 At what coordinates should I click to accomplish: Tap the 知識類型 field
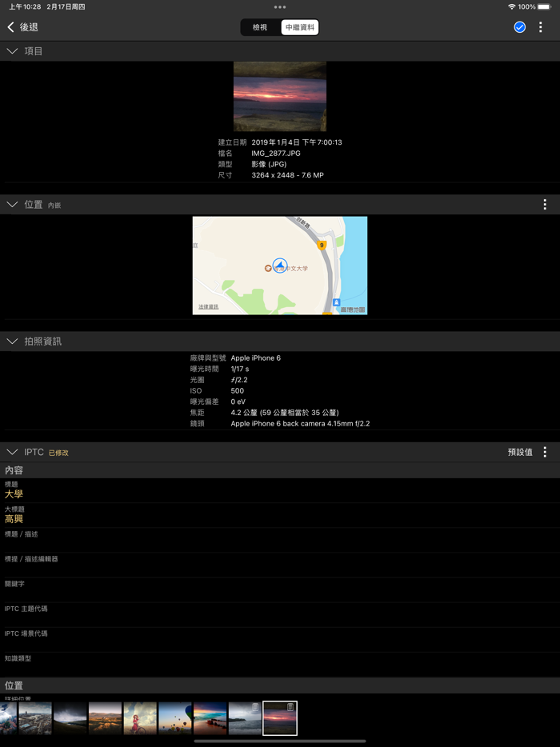point(280,665)
